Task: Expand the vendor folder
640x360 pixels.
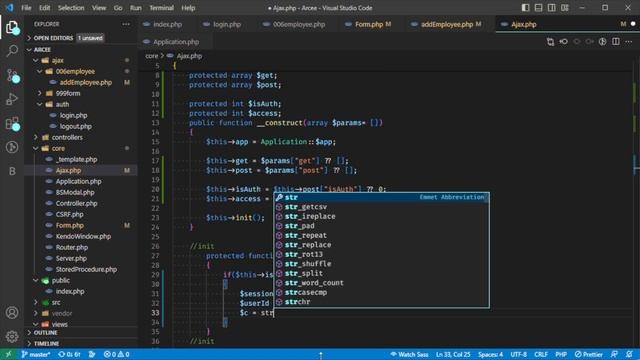Action: click(x=62, y=313)
